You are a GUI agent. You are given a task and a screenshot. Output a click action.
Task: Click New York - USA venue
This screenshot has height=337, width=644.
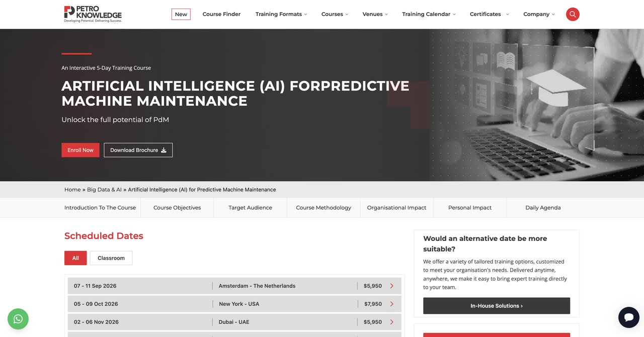(239, 304)
